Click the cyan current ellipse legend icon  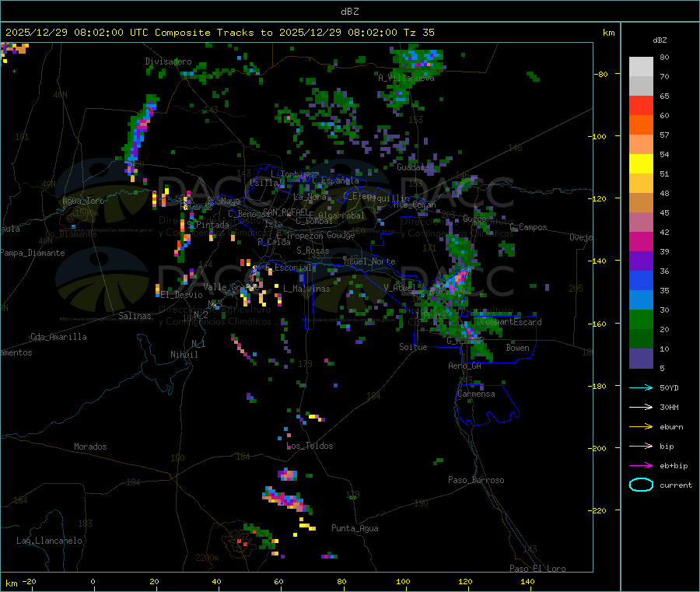[641, 485]
